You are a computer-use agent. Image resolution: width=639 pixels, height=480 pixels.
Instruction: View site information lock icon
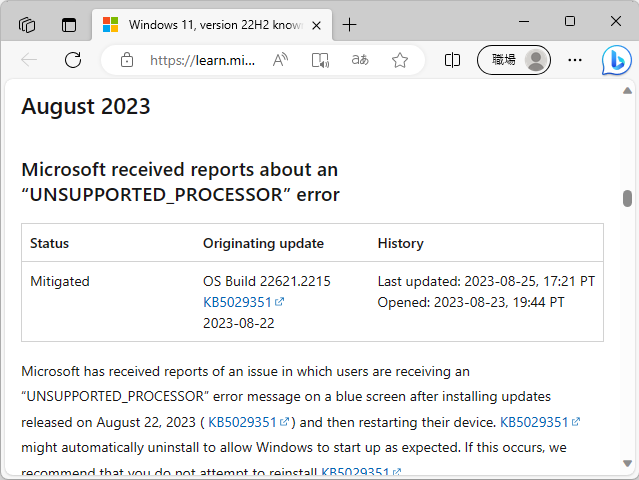click(127, 60)
